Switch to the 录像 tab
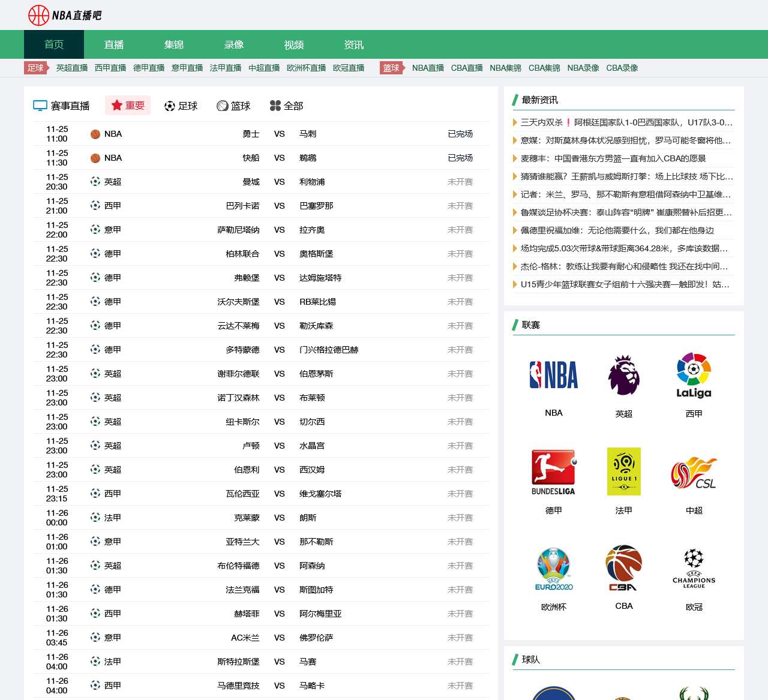The image size is (768, 700). coord(233,44)
